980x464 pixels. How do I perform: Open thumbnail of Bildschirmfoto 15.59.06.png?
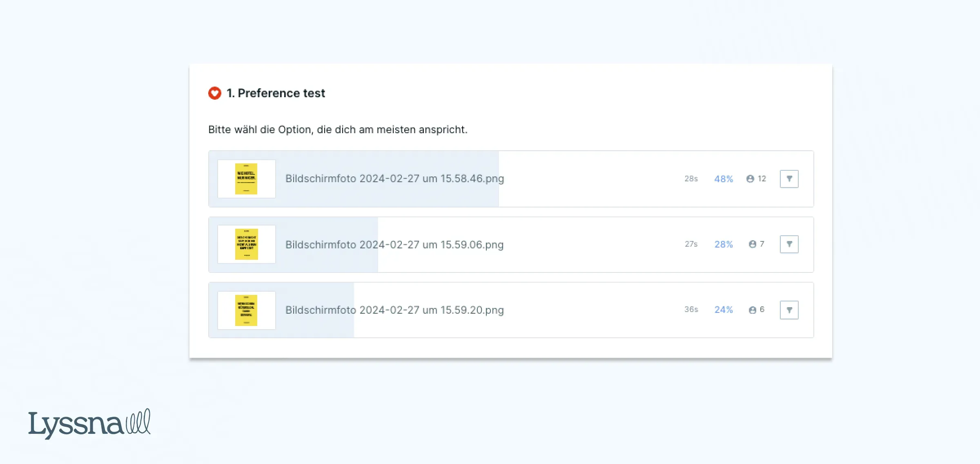coord(246,244)
